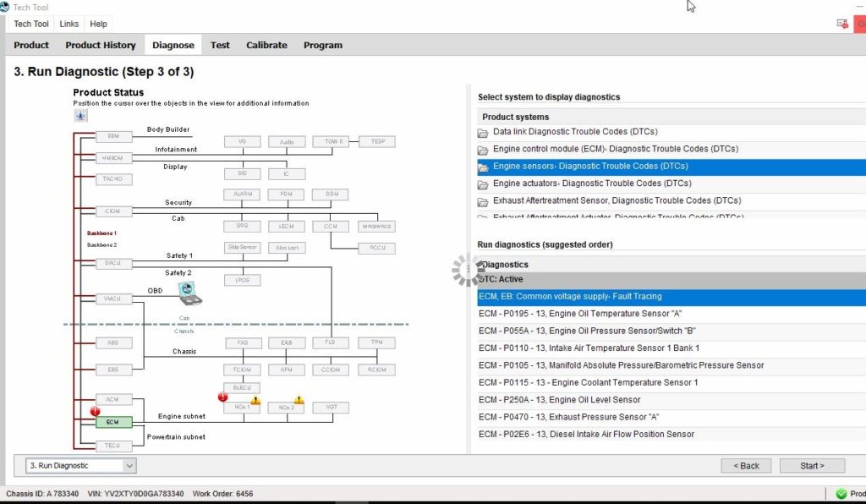Click the red communication icon near top-right toolbar
The width and height of the screenshot is (866, 504).
(x=842, y=24)
